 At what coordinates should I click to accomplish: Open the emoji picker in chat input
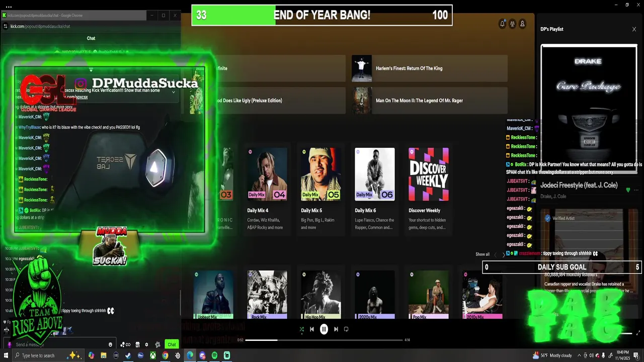(111, 344)
